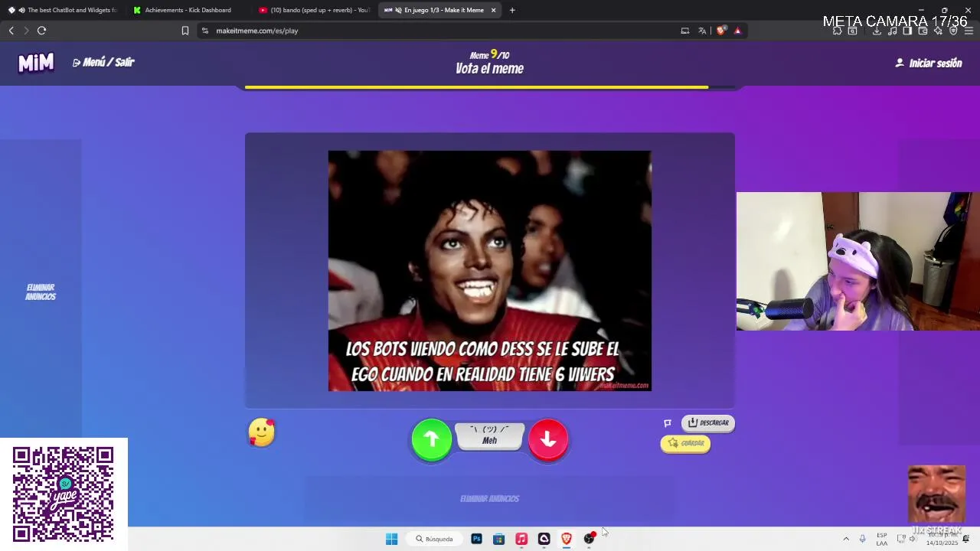Click the MiM logo
The image size is (980, 551).
[x=36, y=62]
